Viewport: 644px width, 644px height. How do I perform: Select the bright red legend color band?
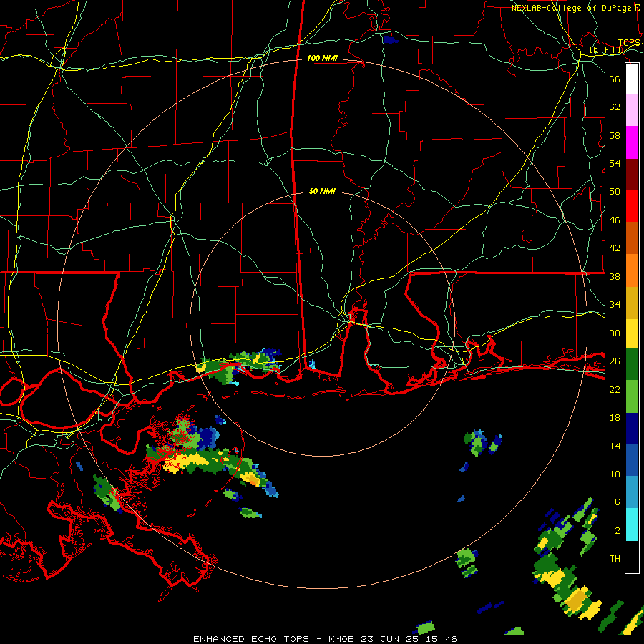click(x=632, y=206)
